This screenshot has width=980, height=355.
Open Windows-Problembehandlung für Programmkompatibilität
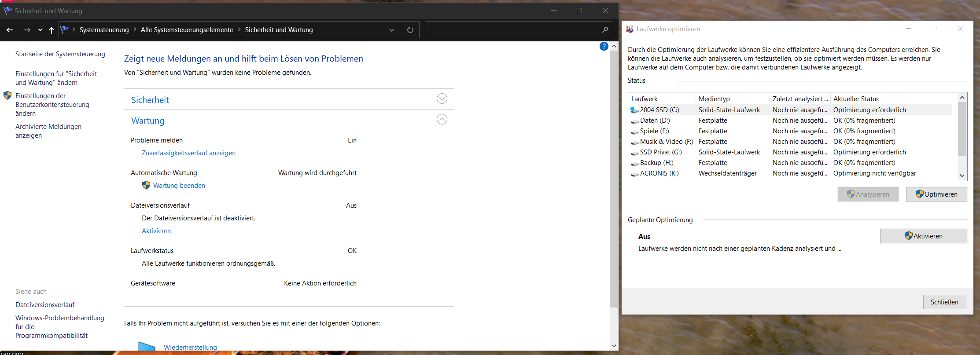tap(60, 327)
